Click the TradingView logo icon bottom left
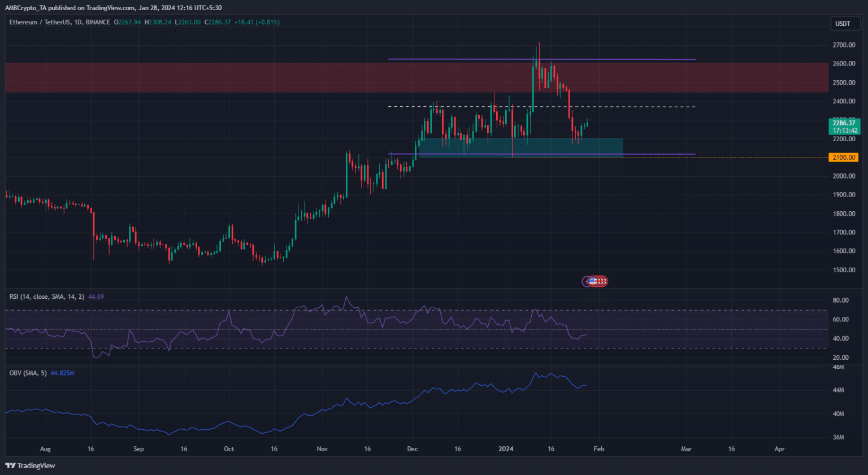 click(x=10, y=465)
